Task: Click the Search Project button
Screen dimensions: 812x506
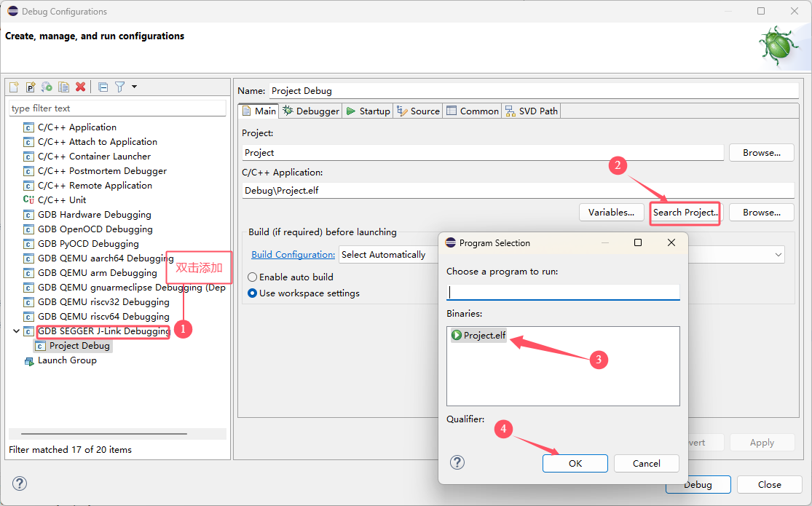Action: [x=685, y=213]
